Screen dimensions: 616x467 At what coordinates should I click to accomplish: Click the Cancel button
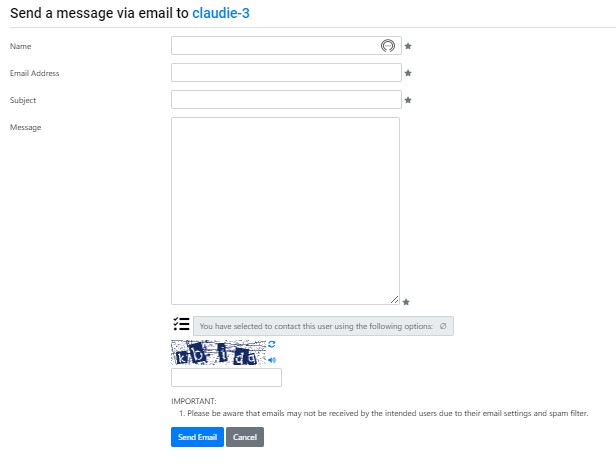(x=245, y=437)
